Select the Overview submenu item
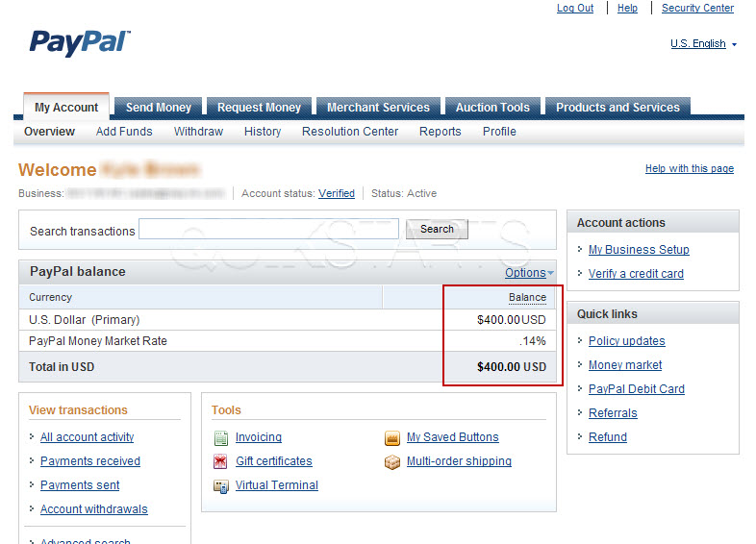This screenshot has width=756, height=544. tap(50, 132)
